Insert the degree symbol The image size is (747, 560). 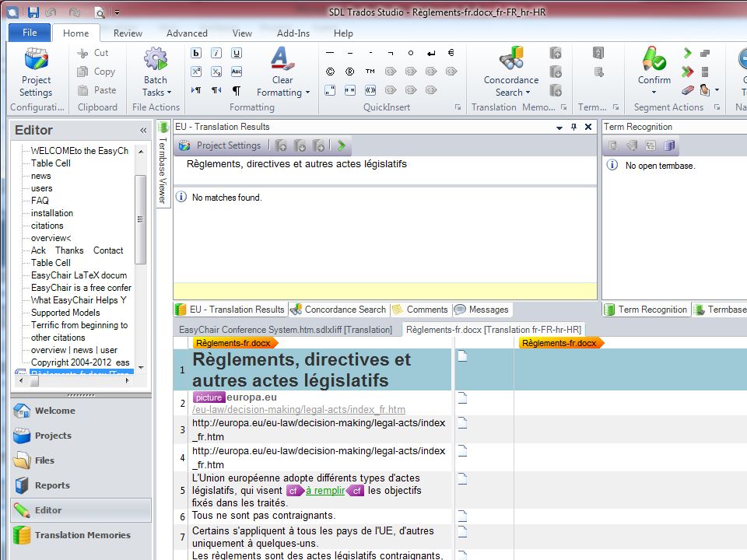click(411, 53)
